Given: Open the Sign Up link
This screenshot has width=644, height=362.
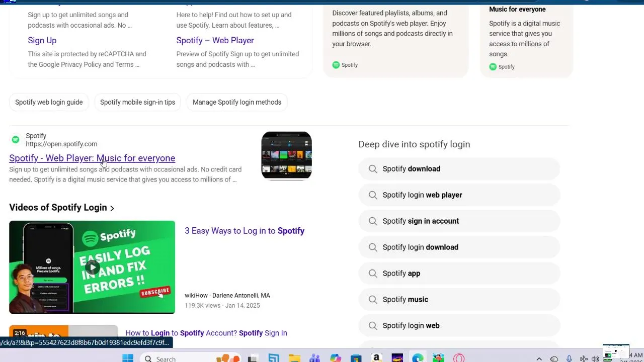Looking at the screenshot, I should point(42,40).
